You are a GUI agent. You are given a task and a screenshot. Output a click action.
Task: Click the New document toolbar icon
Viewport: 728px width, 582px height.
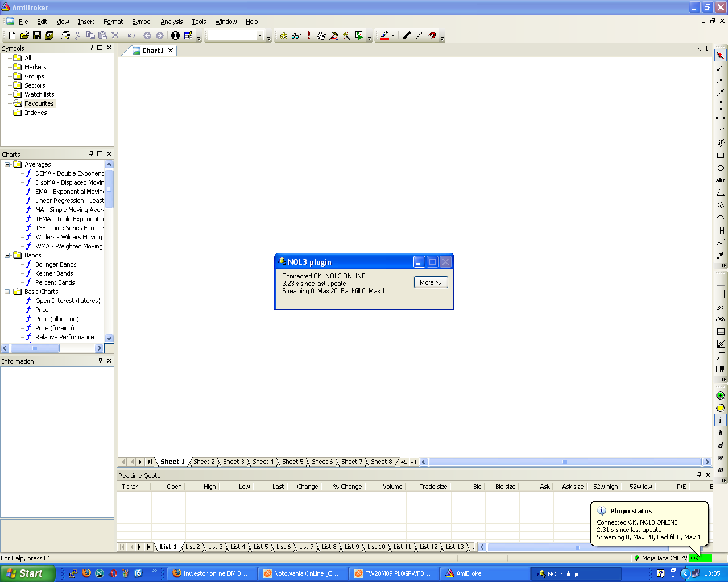click(x=12, y=35)
